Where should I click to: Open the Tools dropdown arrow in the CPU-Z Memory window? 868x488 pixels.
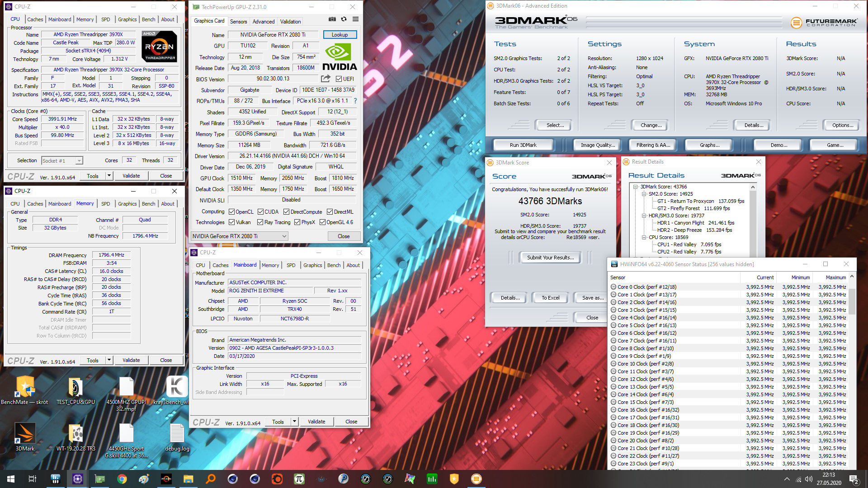pyautogui.click(x=109, y=360)
